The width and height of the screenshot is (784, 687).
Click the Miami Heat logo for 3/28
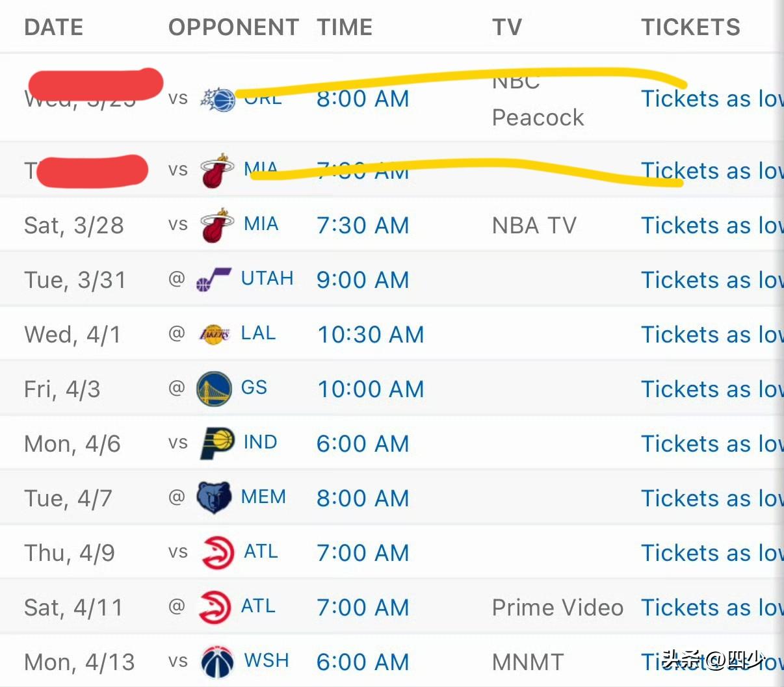(x=216, y=226)
